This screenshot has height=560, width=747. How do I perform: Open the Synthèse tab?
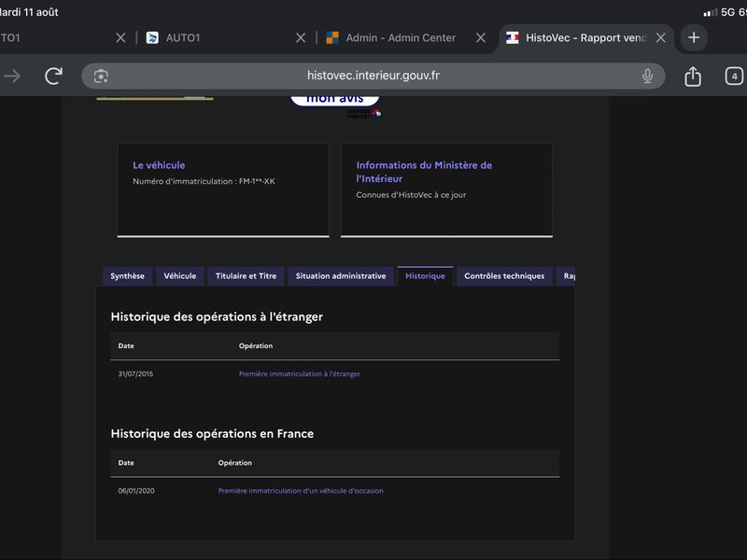click(127, 276)
